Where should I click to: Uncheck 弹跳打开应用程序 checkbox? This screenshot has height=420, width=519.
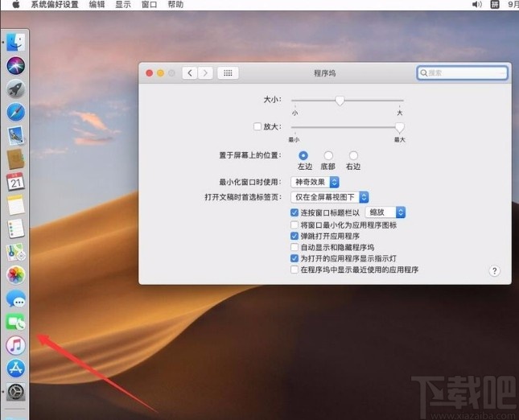coord(295,236)
